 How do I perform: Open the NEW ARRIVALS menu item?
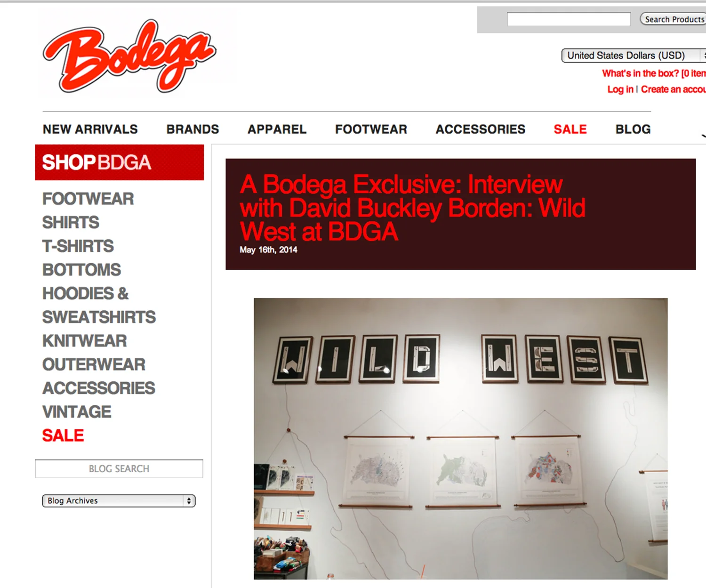(x=90, y=129)
